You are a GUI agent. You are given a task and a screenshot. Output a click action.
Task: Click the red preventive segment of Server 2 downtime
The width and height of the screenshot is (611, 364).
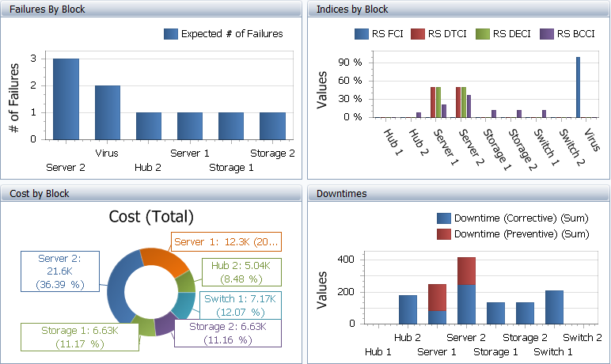click(466, 271)
